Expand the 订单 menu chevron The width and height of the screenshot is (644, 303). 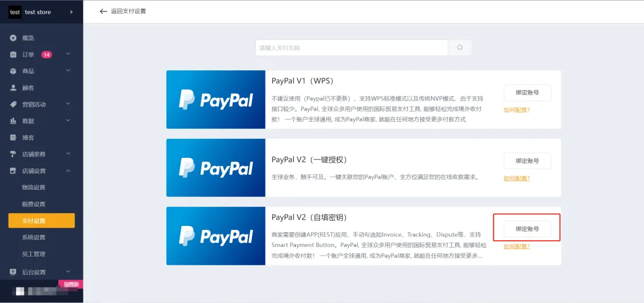[x=68, y=54]
